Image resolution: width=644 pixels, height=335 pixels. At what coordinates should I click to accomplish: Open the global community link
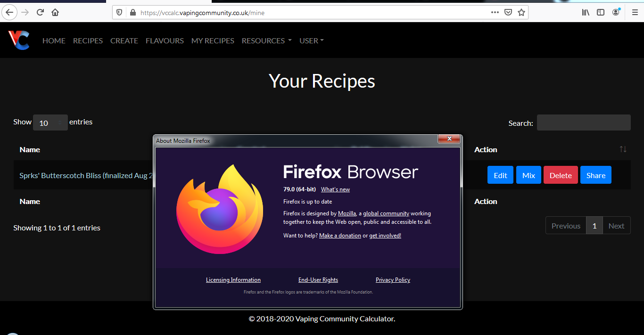coord(386,213)
